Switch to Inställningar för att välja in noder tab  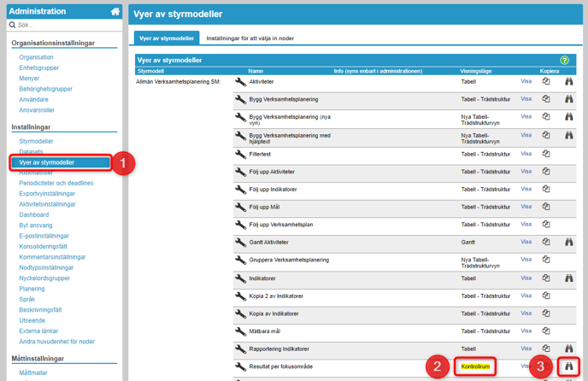click(250, 38)
